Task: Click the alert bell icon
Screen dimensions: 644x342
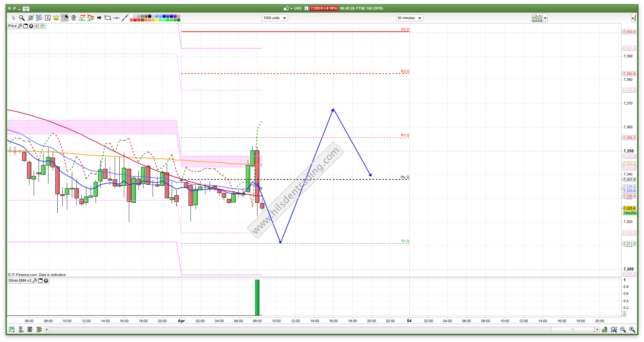Action: [x=56, y=18]
